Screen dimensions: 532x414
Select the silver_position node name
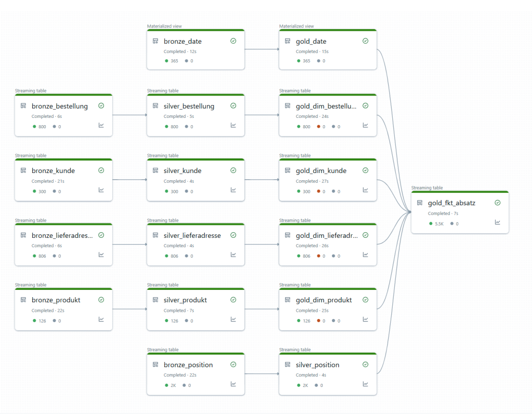pos(317,365)
